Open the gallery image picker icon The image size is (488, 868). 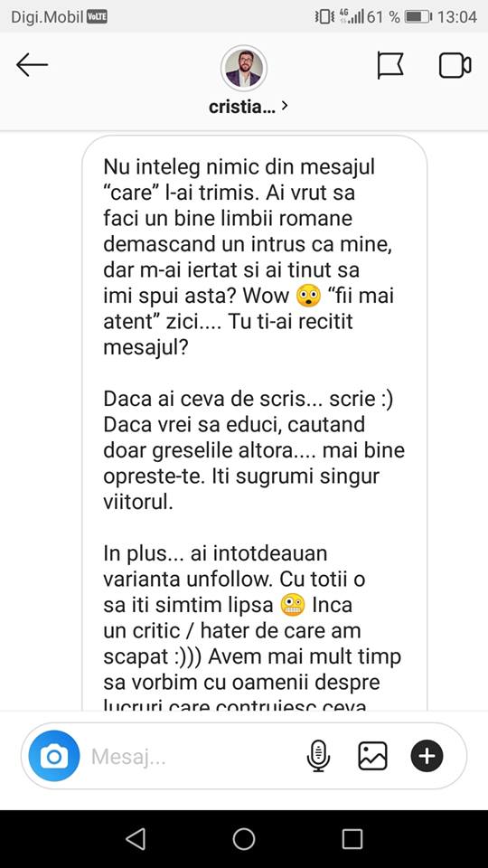(373, 756)
